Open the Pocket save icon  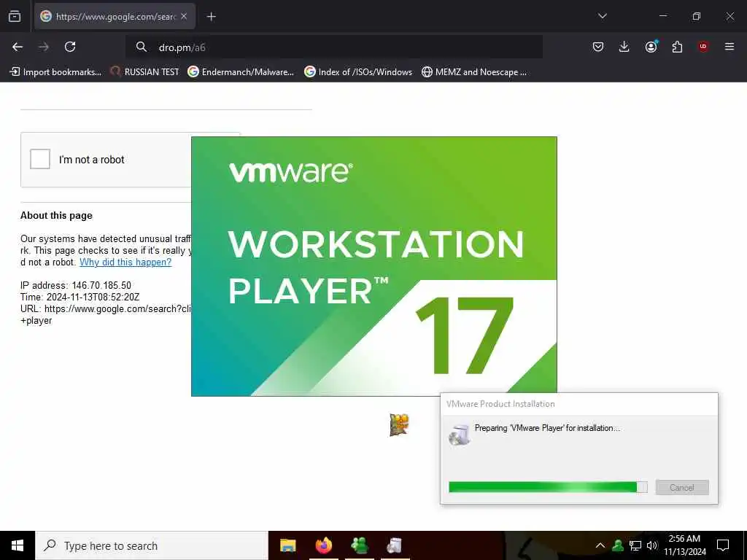tap(598, 47)
